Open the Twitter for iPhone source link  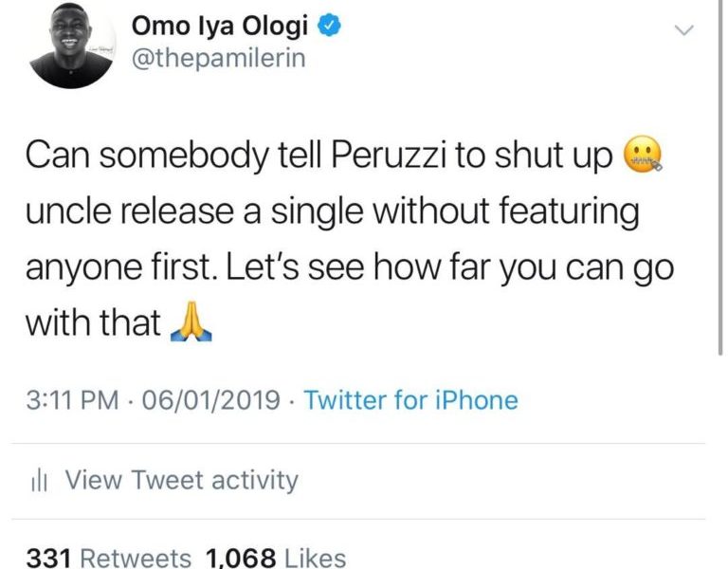(410, 400)
